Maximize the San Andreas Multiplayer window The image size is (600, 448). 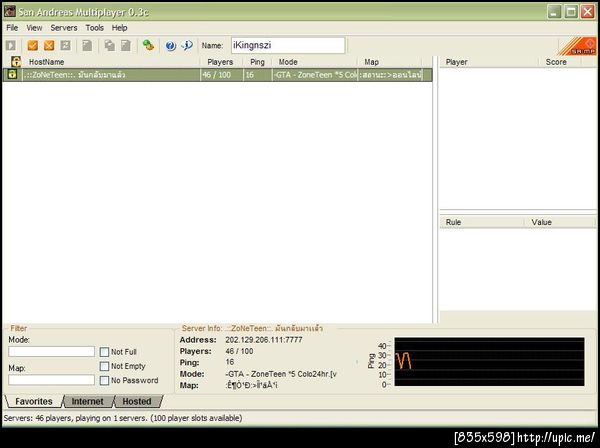coord(571,12)
